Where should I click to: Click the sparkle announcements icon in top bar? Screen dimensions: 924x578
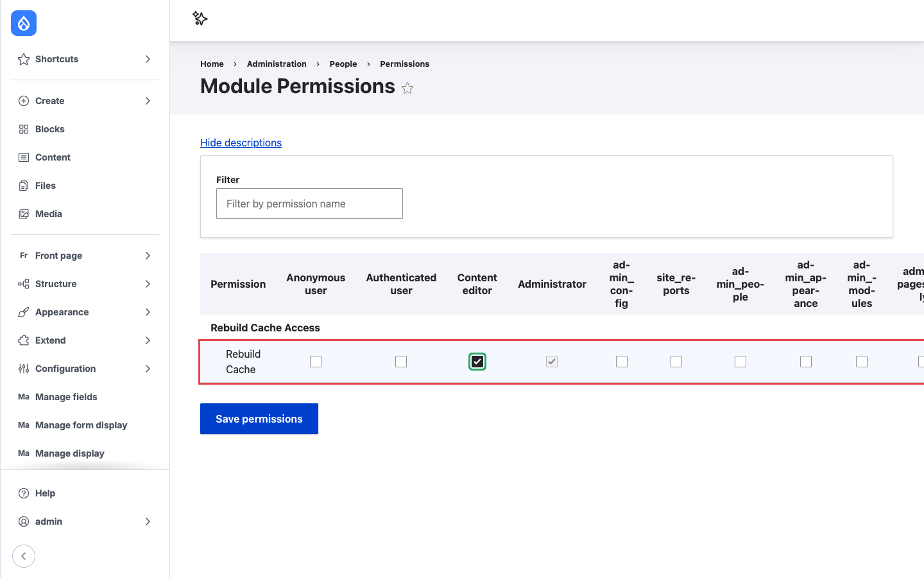coord(200,19)
